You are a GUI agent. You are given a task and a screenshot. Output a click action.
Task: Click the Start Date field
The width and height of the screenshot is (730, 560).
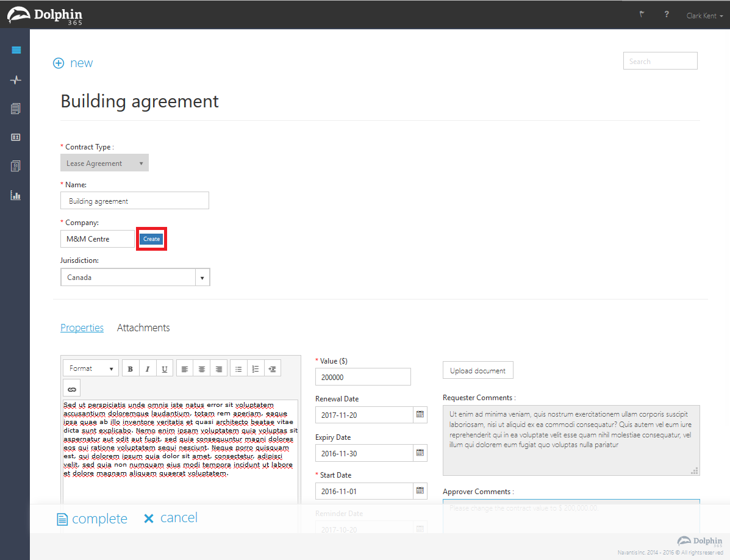(365, 490)
